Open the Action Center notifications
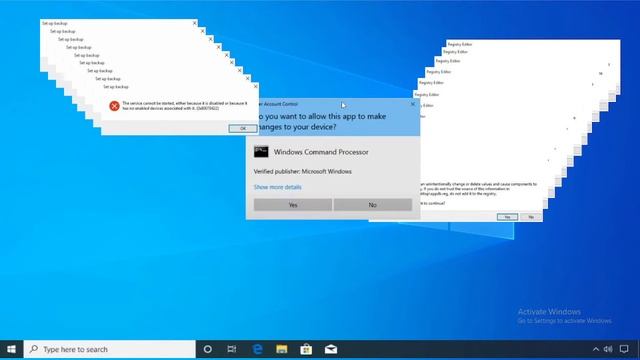Viewport: 640px width, 360px height. pyautogui.click(x=624, y=349)
